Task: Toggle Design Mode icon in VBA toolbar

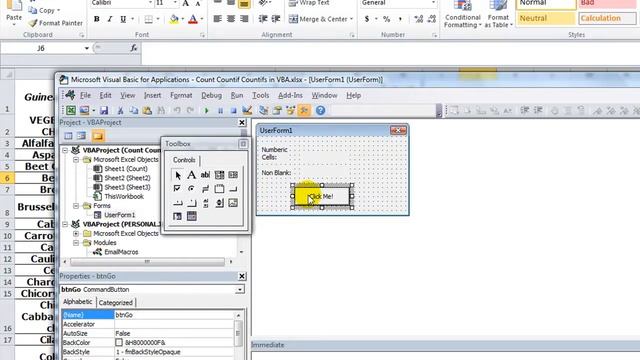Action: [x=247, y=110]
